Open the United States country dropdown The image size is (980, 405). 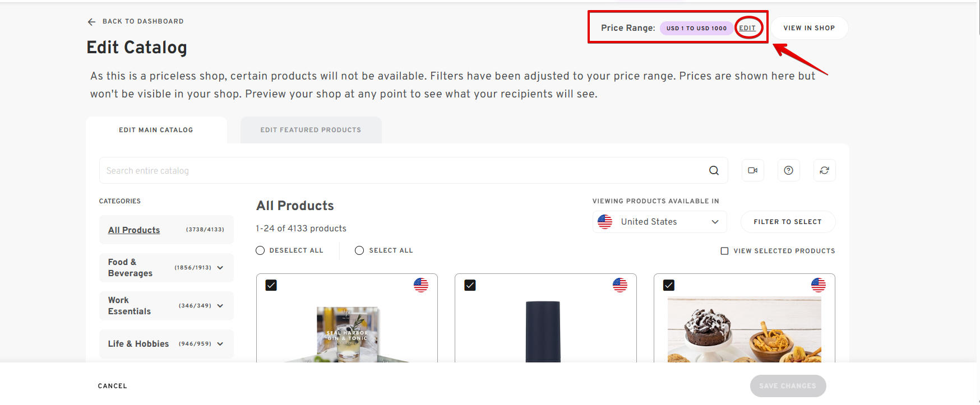pos(659,222)
